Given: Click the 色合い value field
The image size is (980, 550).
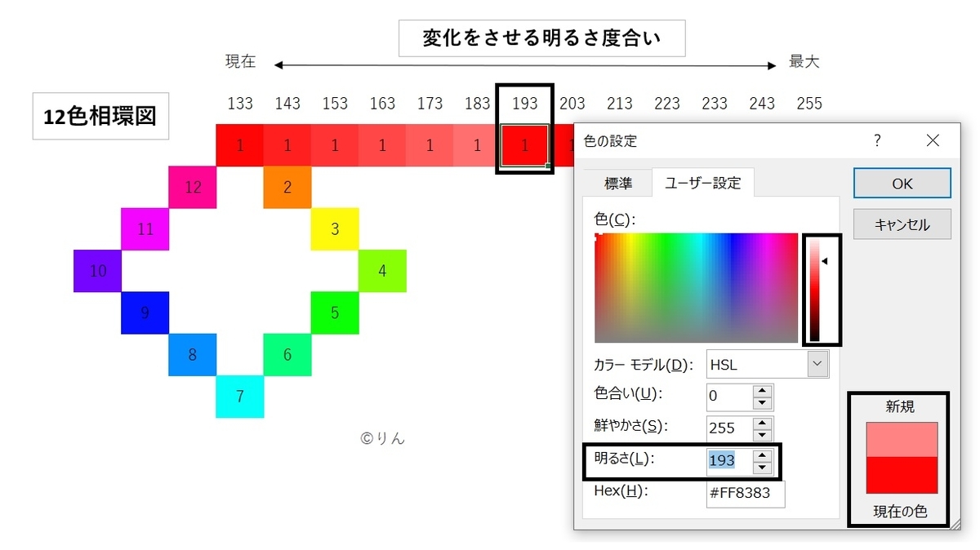Looking at the screenshot, I should pyautogui.click(x=729, y=397).
